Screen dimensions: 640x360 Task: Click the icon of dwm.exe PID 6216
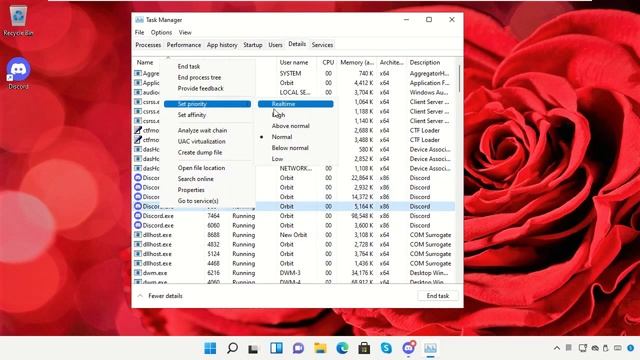pyautogui.click(x=138, y=273)
